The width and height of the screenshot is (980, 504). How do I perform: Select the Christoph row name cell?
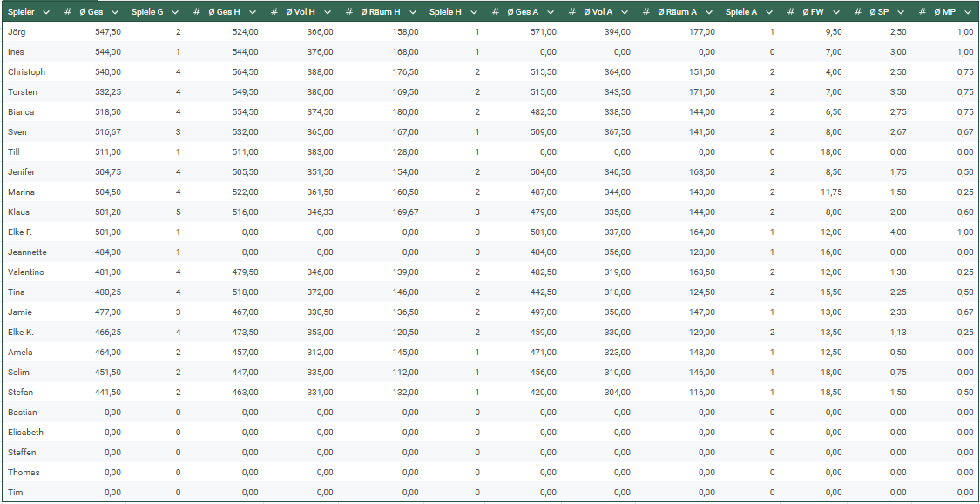pos(26,72)
